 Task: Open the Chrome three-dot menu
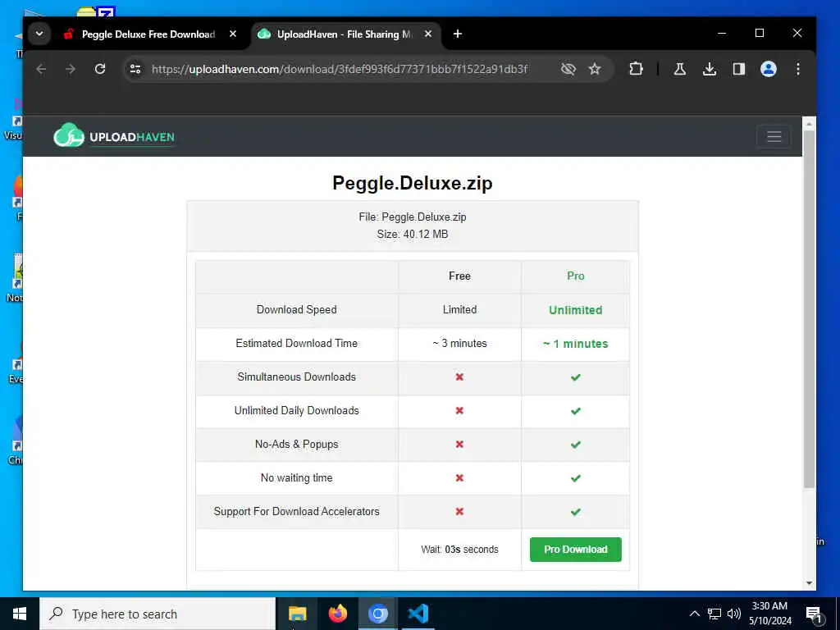tap(797, 69)
